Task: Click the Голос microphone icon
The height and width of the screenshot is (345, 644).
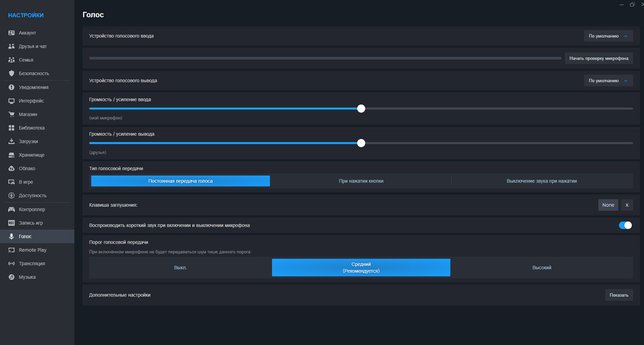Action: click(11, 237)
